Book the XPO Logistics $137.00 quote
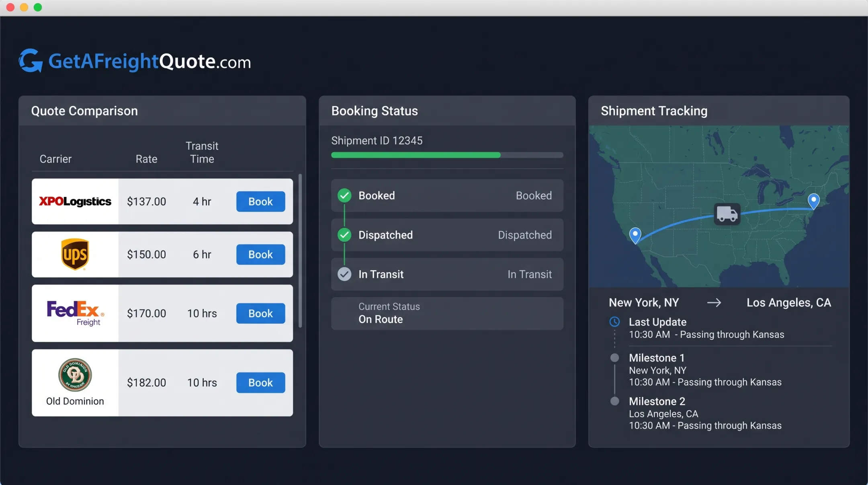Viewport: 868px width, 485px height. 260,201
